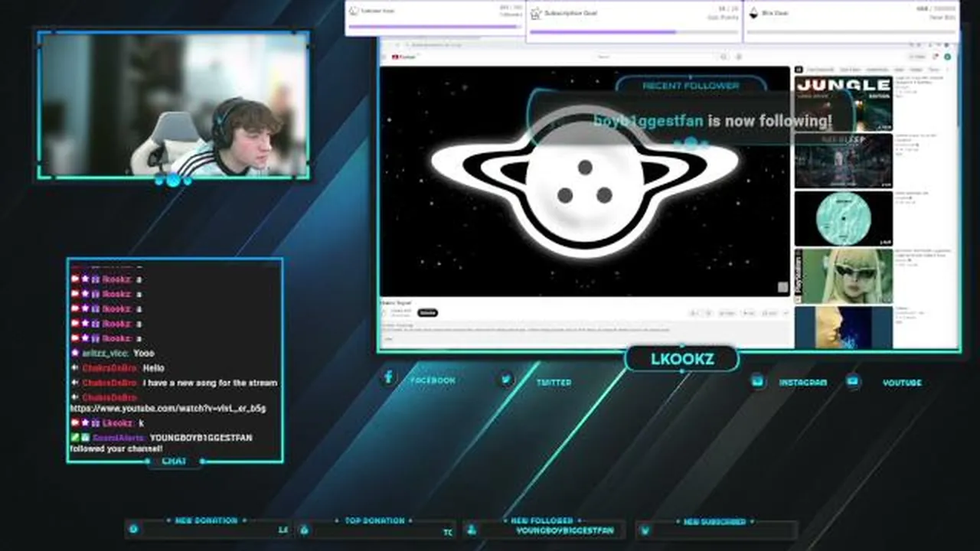This screenshot has height=551, width=980.
Task: Expand the video description box
Action: (x=586, y=333)
